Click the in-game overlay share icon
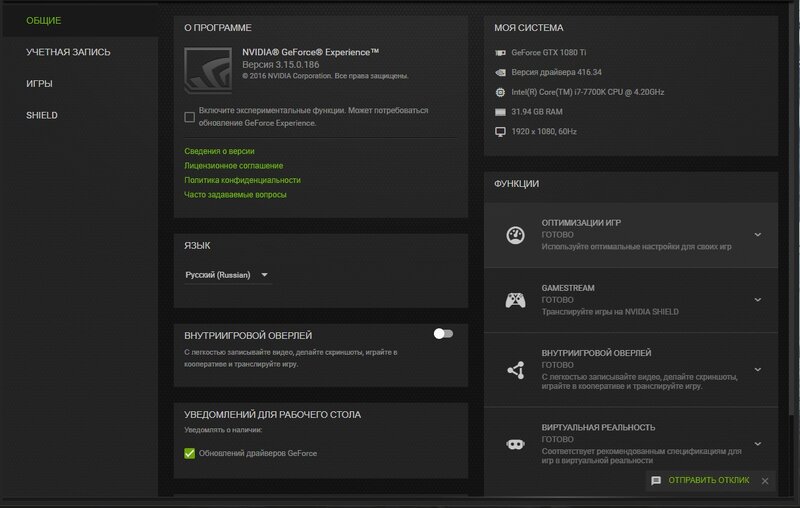 [x=516, y=370]
